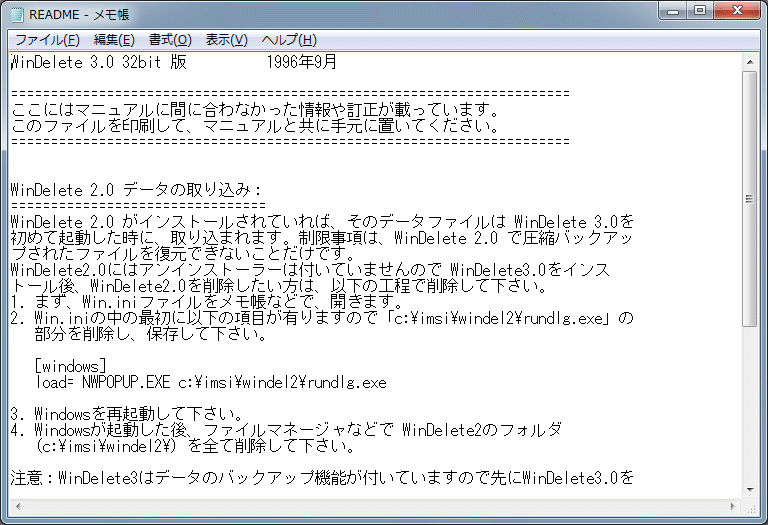Click the window resize grip corner
Viewport: 768px width, 525px height.
tap(750, 507)
